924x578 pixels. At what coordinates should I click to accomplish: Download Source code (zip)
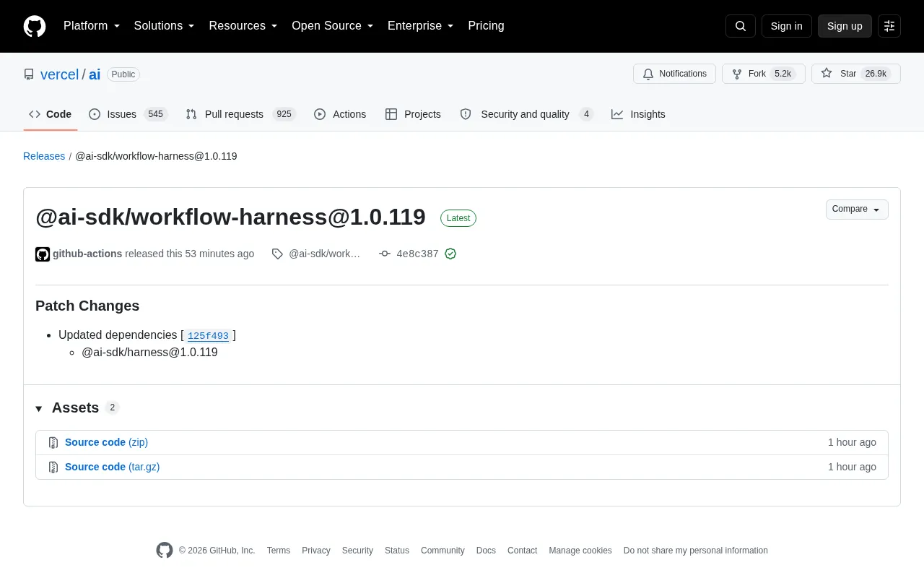tap(106, 442)
